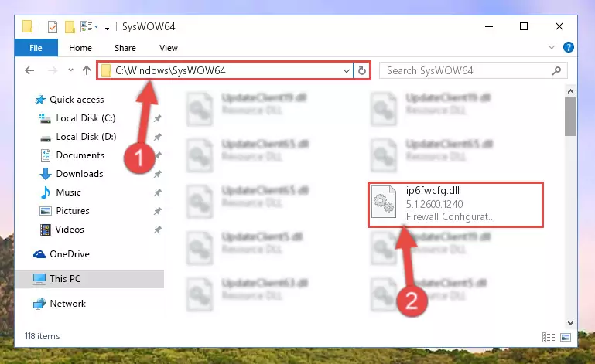Click the Properties checkmark icon in title bar

click(53, 27)
